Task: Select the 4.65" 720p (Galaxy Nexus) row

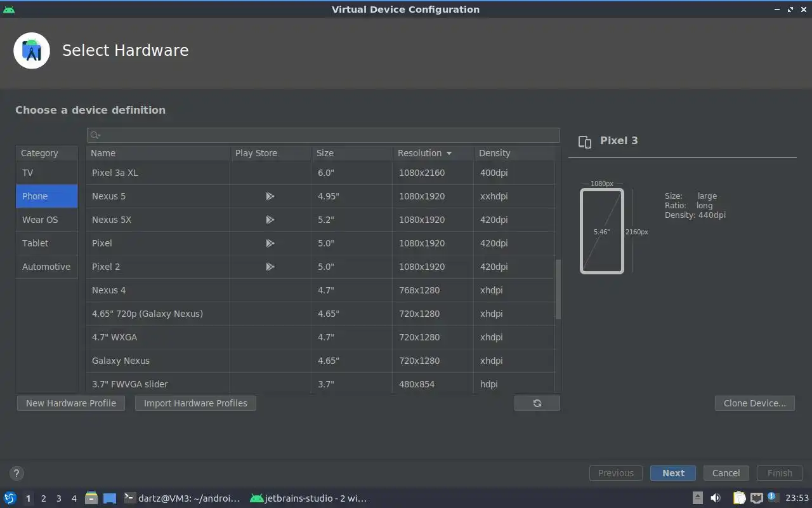Action: click(320, 314)
